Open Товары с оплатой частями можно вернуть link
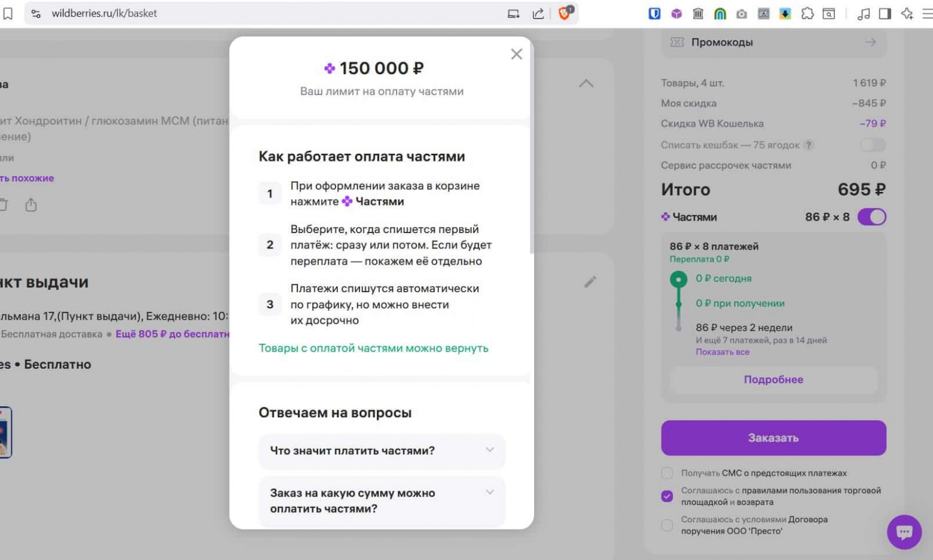Image resolution: width=933 pixels, height=560 pixels. coord(373,347)
